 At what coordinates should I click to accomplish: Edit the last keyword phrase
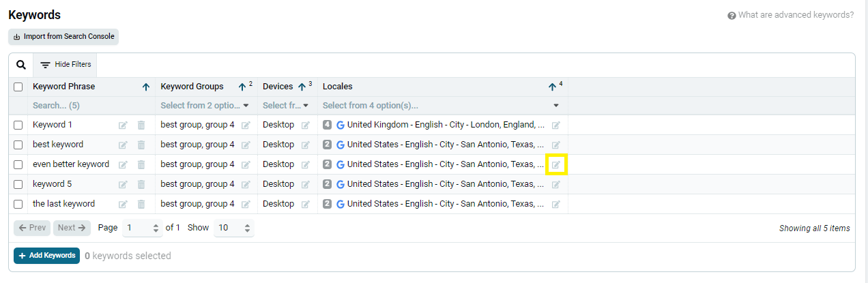click(x=123, y=204)
